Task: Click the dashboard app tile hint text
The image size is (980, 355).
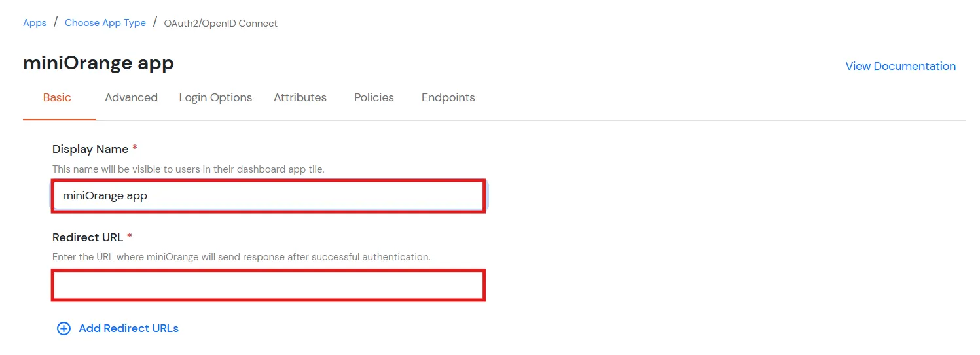Action: coord(189,169)
